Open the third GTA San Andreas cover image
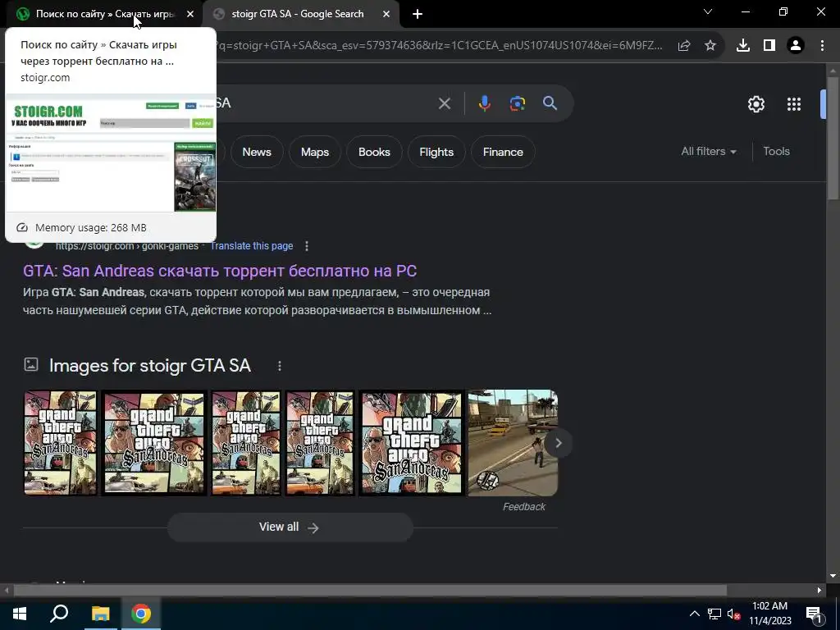 (x=246, y=442)
